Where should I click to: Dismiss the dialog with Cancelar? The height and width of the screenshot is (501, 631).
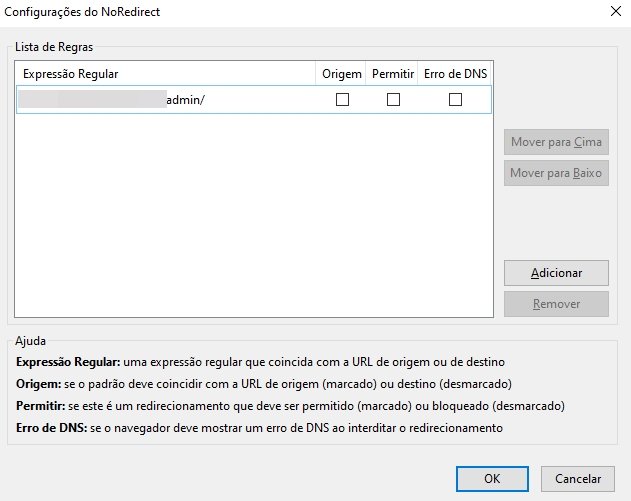[578, 479]
